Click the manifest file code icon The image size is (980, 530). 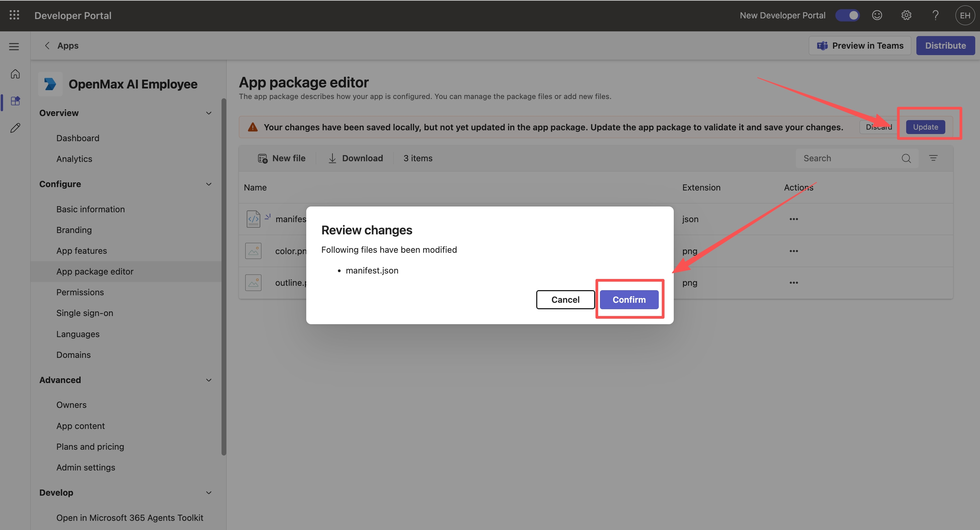tap(254, 219)
